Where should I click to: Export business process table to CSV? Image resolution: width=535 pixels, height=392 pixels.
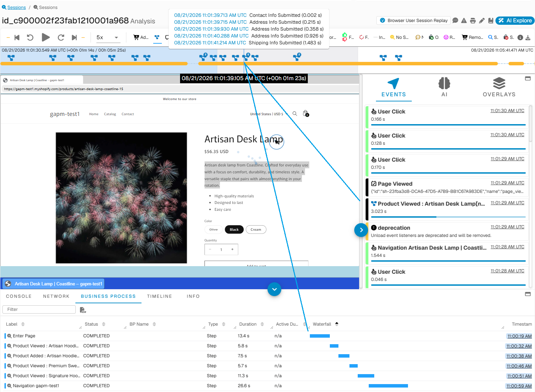click(83, 310)
